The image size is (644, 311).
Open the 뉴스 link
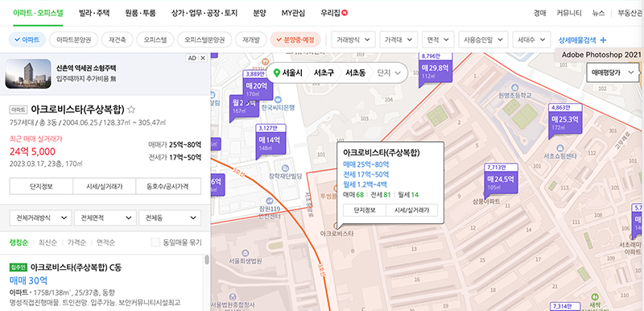[x=598, y=13]
